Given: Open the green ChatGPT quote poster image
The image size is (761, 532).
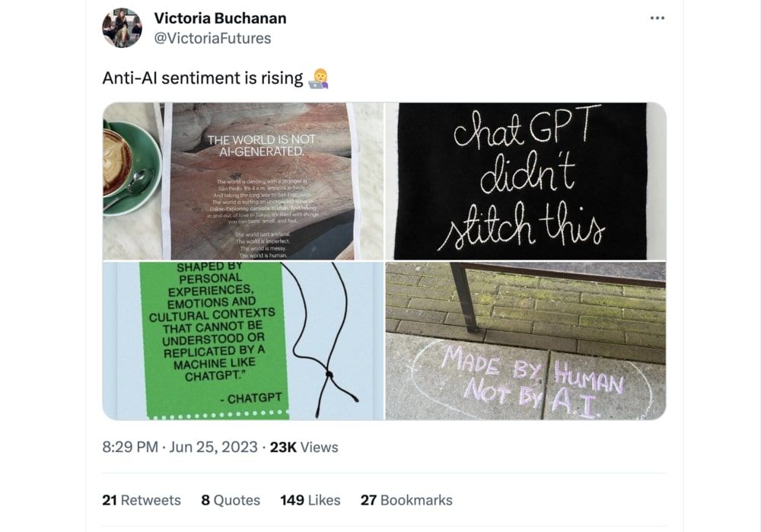Looking at the screenshot, I should pyautogui.click(x=244, y=341).
